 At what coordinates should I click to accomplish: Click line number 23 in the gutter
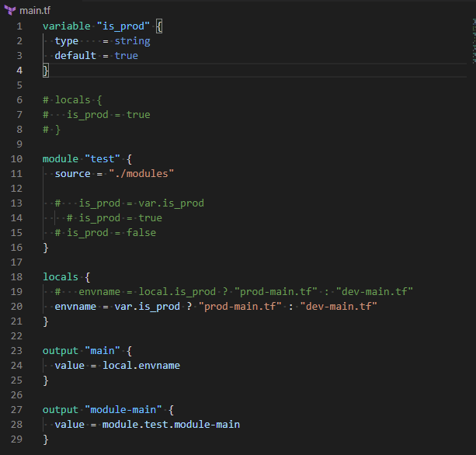[16, 351]
